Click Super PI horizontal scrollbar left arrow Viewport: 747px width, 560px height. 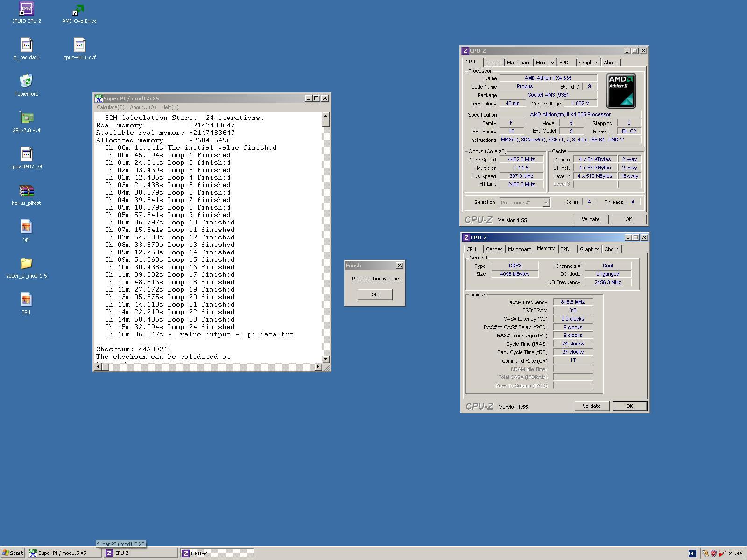98,366
